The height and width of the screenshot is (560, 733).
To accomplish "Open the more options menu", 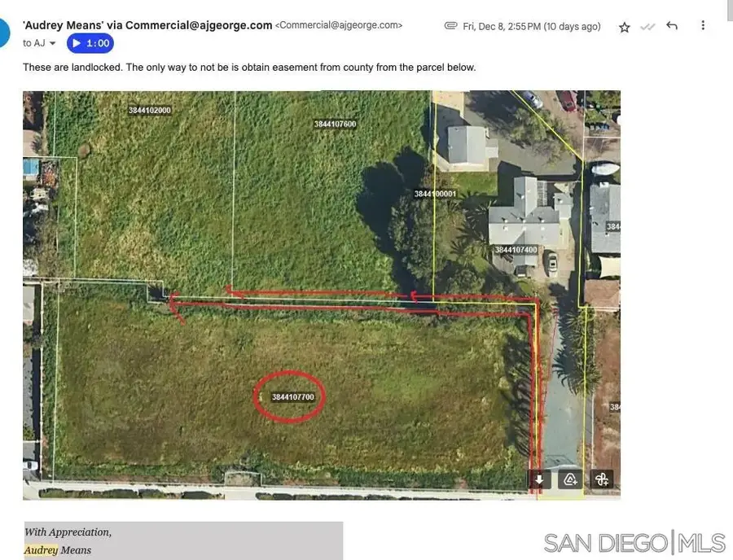I will (x=702, y=25).
